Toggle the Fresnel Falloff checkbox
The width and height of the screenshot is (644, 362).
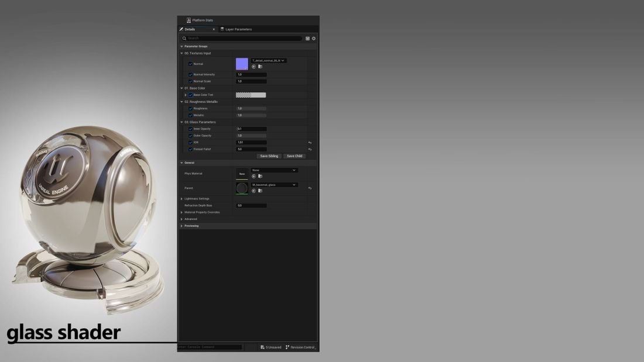[x=190, y=149]
